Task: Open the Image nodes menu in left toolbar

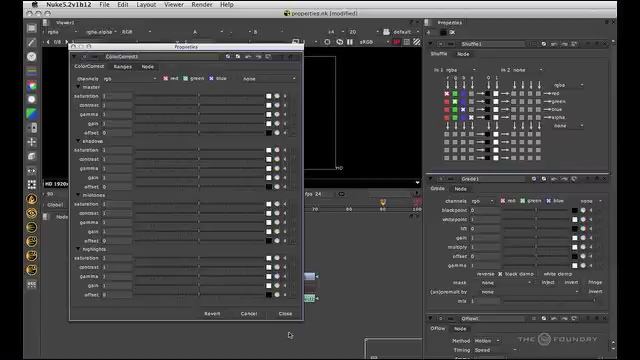Action: click(x=31, y=28)
